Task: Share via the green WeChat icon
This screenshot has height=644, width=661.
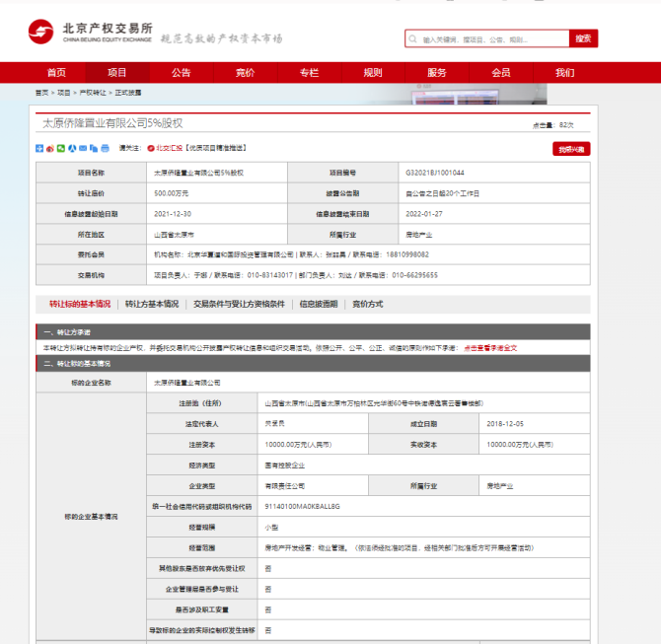Action: (61, 148)
